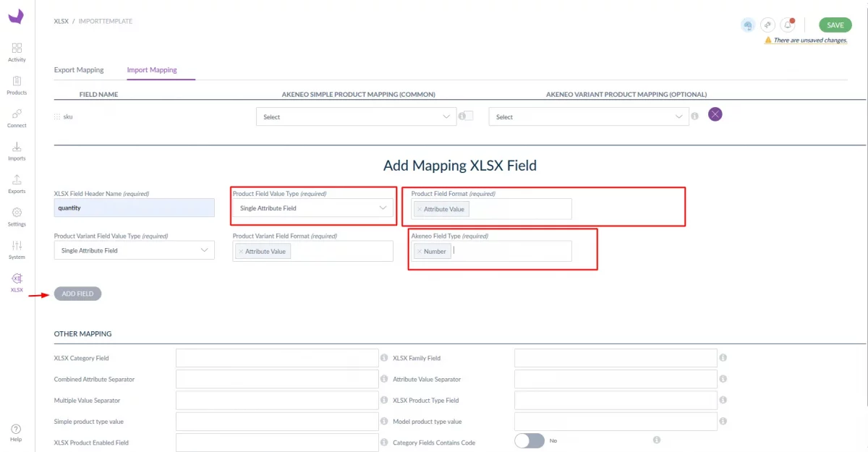
Task: Remove the Attribute Value tag in Product Field Format
Action: pos(420,209)
